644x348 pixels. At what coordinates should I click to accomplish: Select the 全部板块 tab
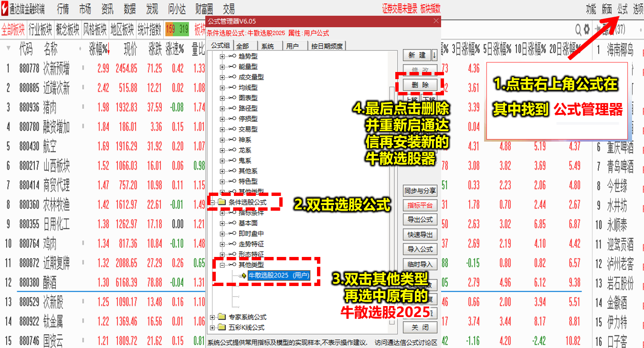click(13, 30)
